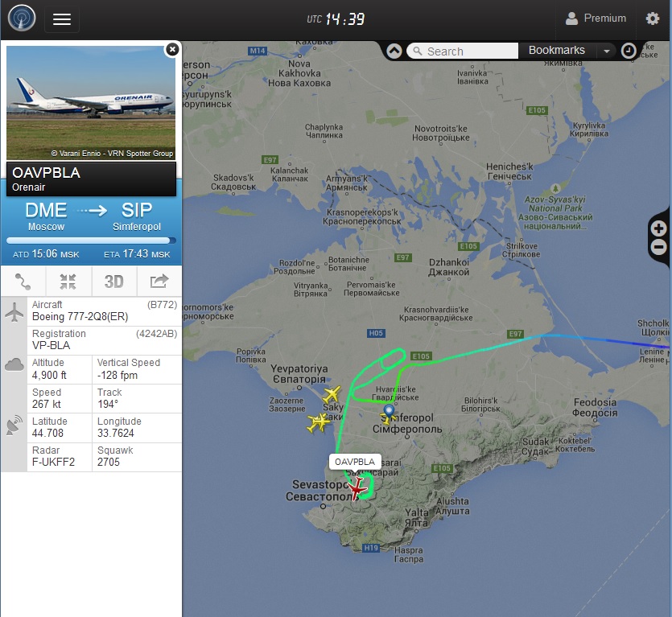The height and width of the screenshot is (617, 672).
Task: Click the Orenair aircraft photo
Action: click(x=91, y=103)
